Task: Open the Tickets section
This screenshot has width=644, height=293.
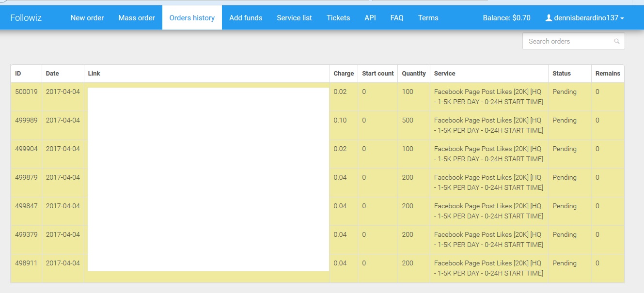Action: pos(338,18)
